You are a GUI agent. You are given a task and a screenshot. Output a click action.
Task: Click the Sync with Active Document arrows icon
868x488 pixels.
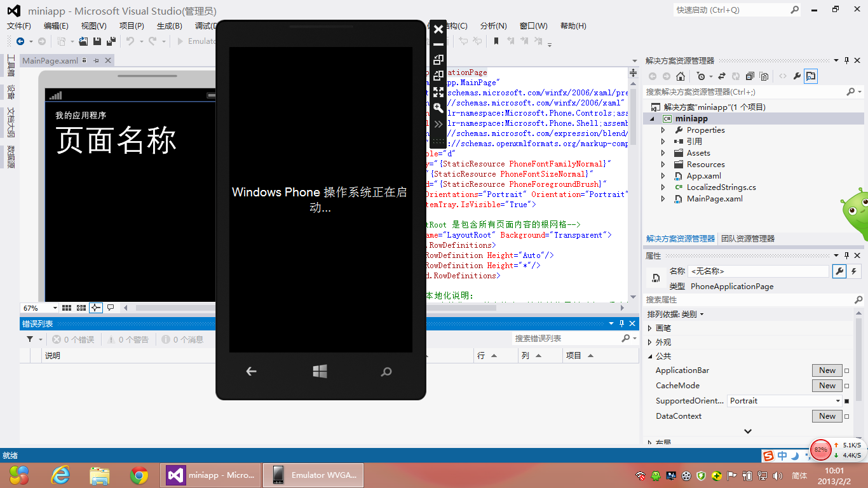[722, 76]
